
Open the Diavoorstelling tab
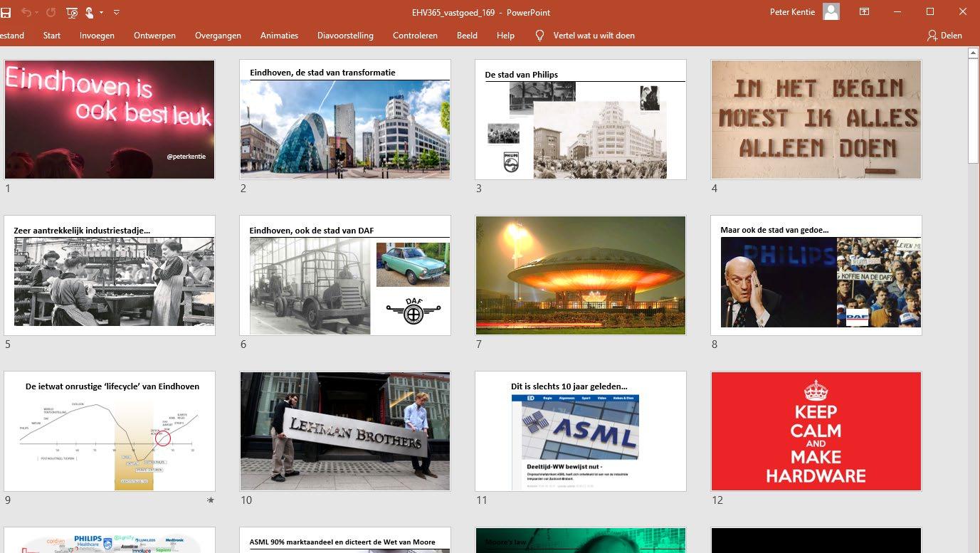pos(345,36)
